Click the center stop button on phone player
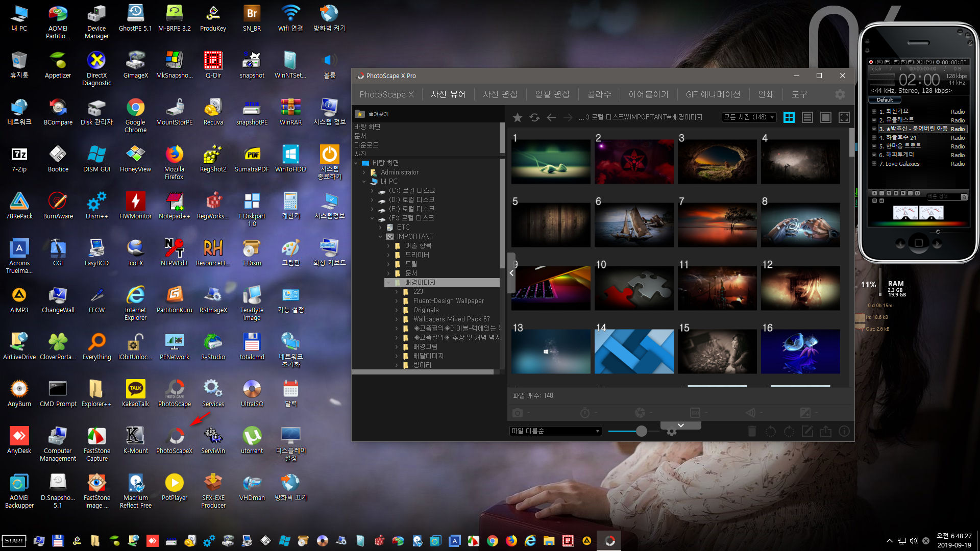Image resolution: width=980 pixels, height=551 pixels. (x=919, y=243)
